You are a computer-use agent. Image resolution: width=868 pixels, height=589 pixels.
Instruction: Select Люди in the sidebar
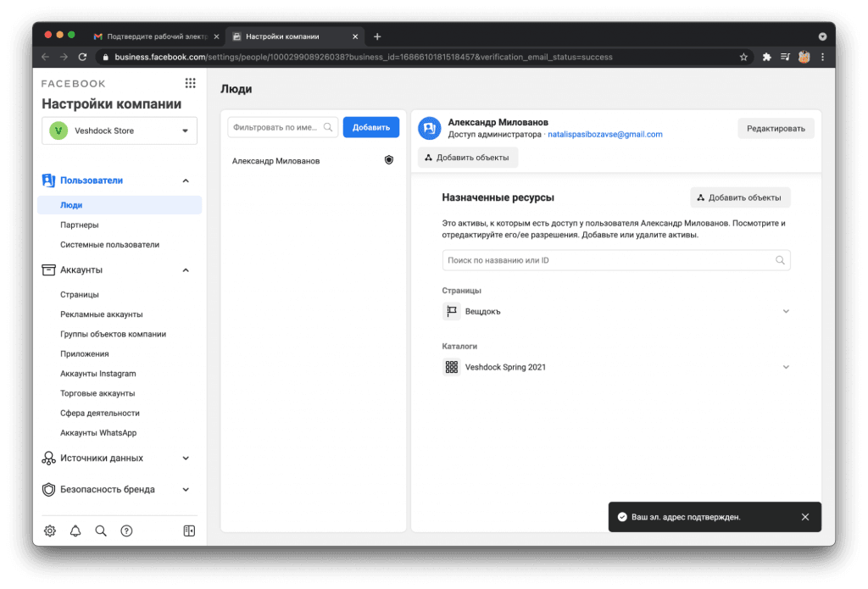click(120, 205)
